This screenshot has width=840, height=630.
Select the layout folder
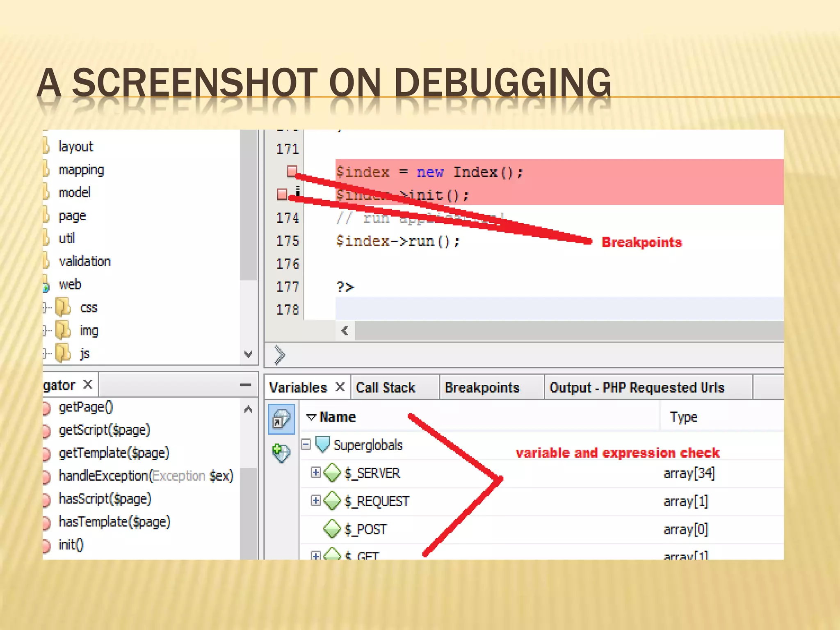tap(76, 146)
